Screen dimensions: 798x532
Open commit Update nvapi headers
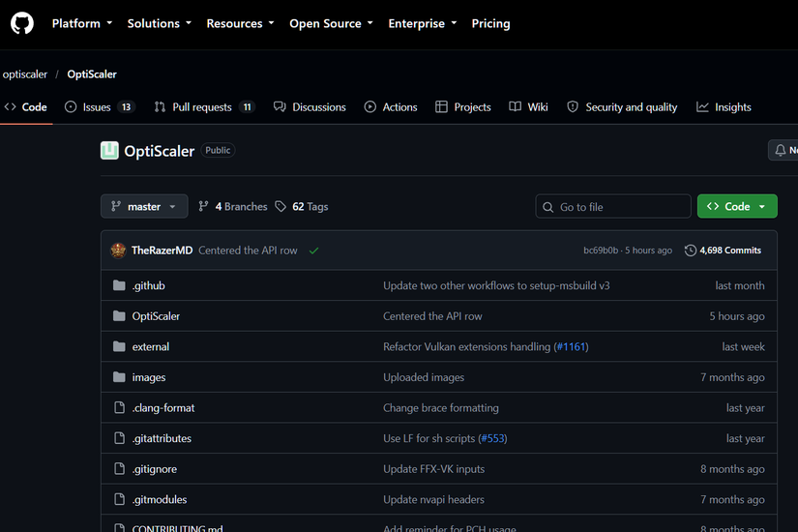(433, 499)
